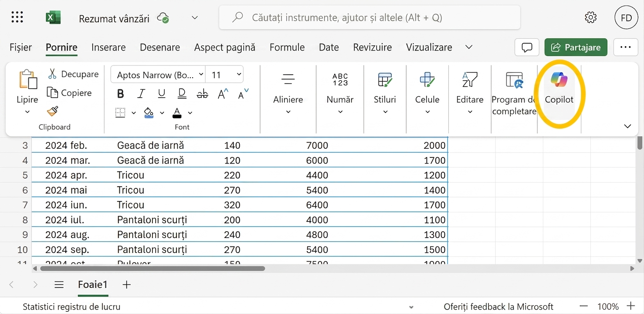Select cell with value 6400
This screenshot has width=644, height=314.
point(317,205)
